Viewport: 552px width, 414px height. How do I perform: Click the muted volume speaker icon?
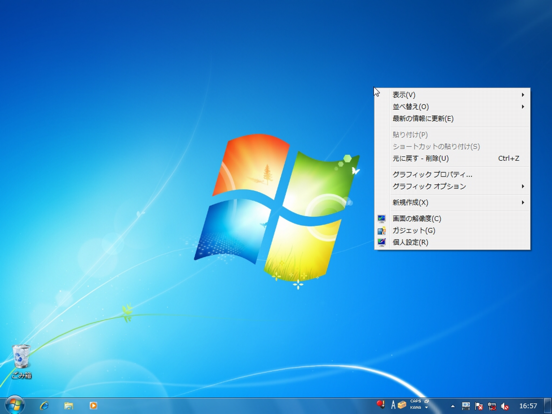[x=505, y=406]
